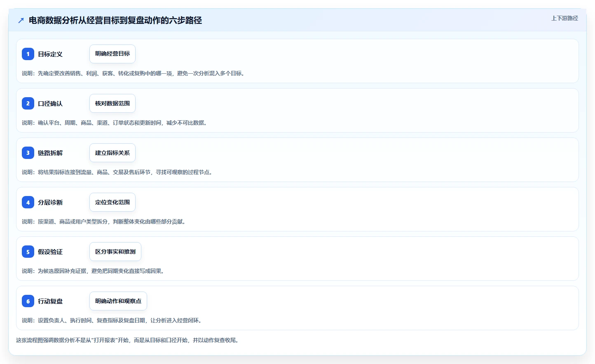Viewport: 595px width, 364px height.
Task: Click the description starting 为候选原因补充证据
Action: 94,271
